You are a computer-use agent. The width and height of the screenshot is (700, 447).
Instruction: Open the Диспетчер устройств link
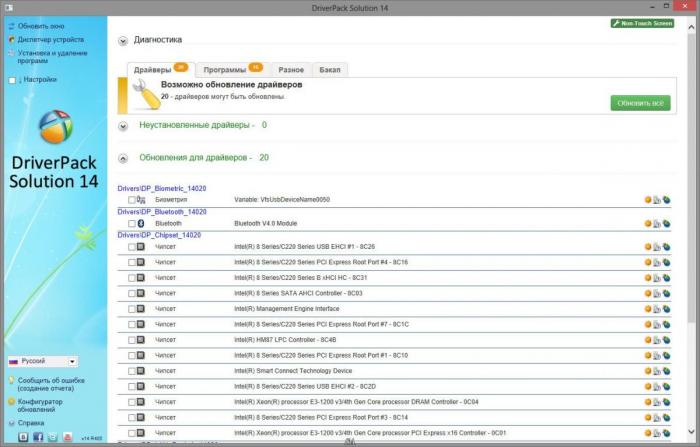tap(51, 40)
